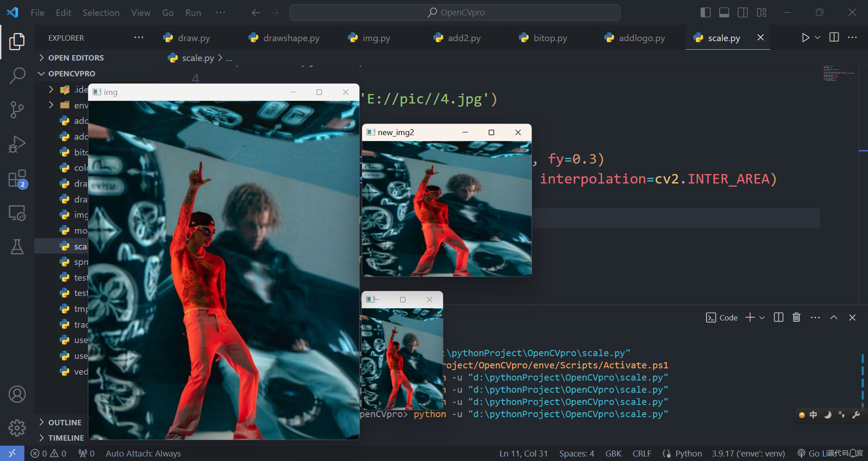Open the Go menu

tap(168, 13)
